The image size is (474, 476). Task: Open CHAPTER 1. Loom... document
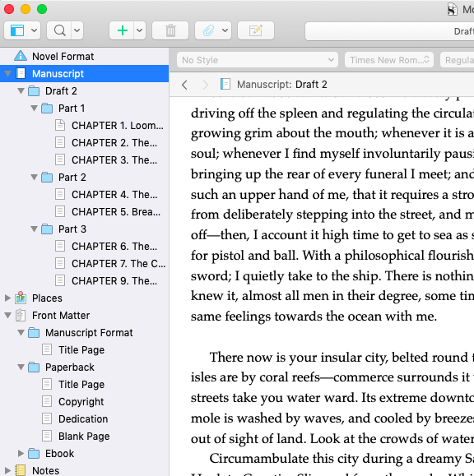click(118, 126)
